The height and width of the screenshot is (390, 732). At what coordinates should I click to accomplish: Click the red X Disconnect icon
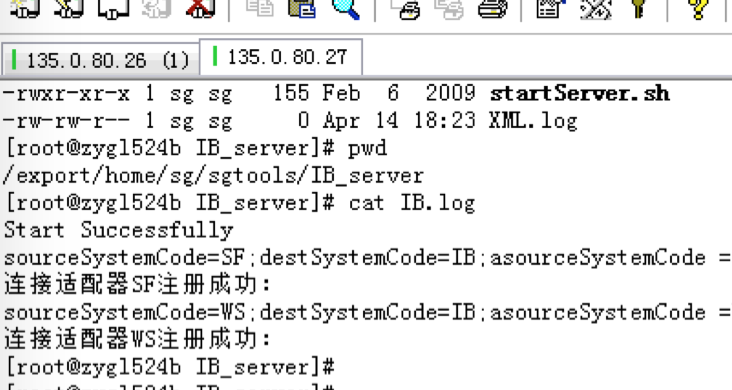tap(201, 8)
